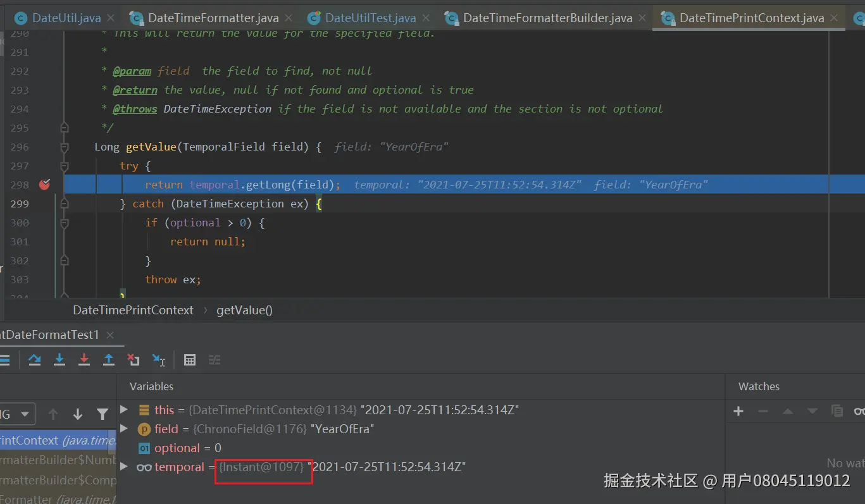This screenshot has width=865, height=504.
Task: Select the Formatter (java.time.f stack frame
Action: pyautogui.click(x=58, y=498)
